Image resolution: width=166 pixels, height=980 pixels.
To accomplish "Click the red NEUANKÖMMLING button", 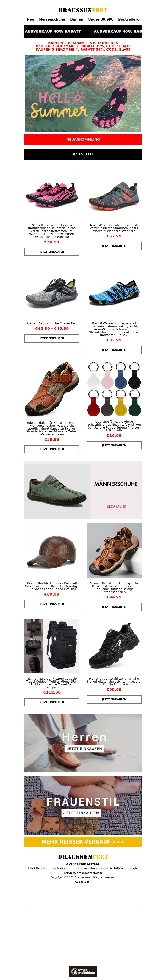I will point(83,139).
